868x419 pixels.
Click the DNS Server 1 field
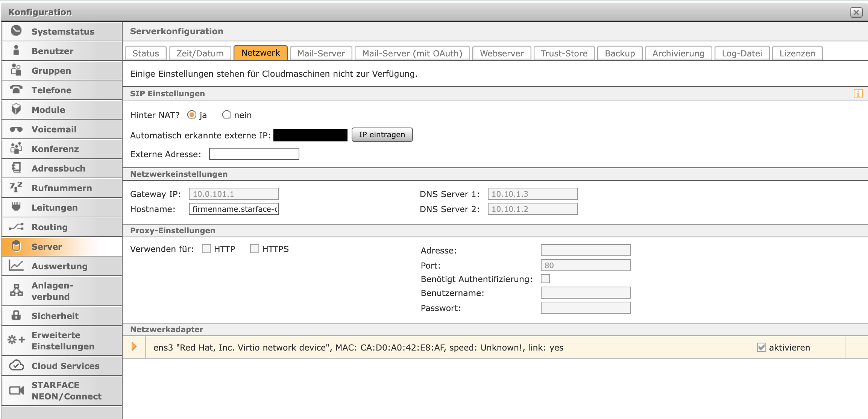coord(533,194)
